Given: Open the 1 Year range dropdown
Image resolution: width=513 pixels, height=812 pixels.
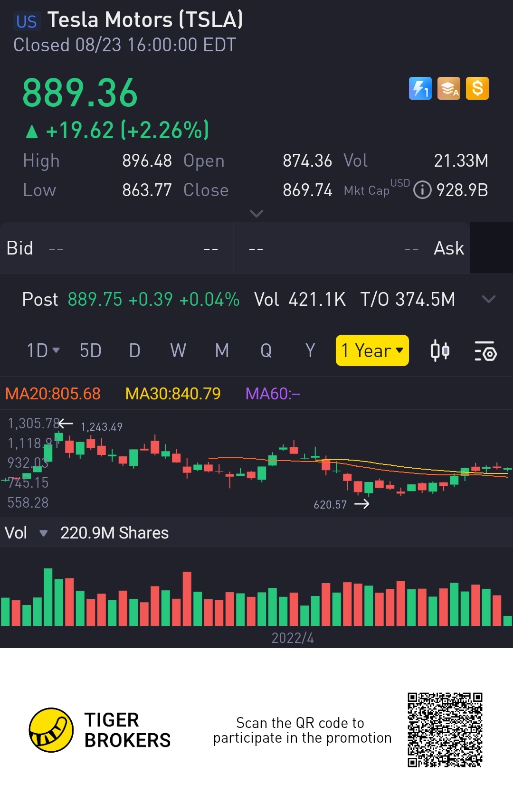Looking at the screenshot, I should [x=372, y=350].
